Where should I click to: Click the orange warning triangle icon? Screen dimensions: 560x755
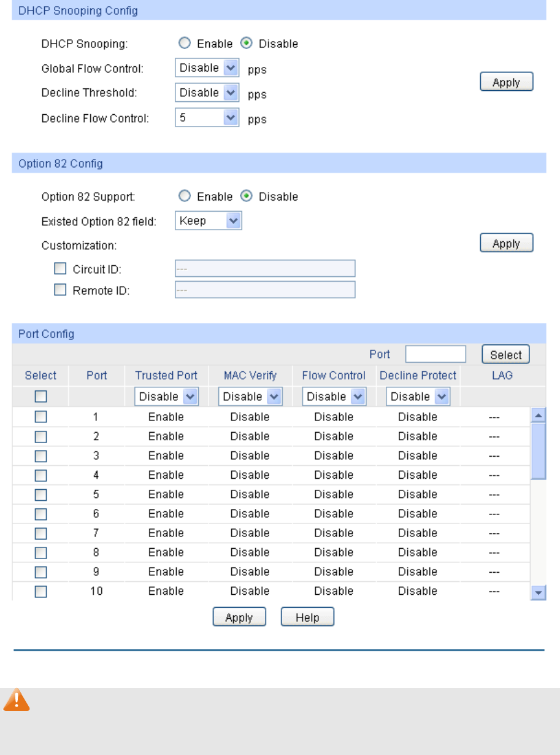coord(17,700)
